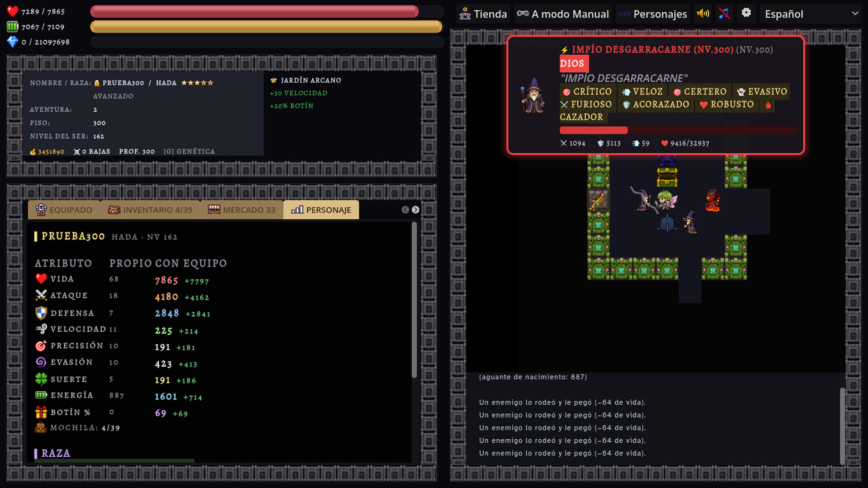
Task: Switch to A modo Manual
Action: (x=563, y=14)
